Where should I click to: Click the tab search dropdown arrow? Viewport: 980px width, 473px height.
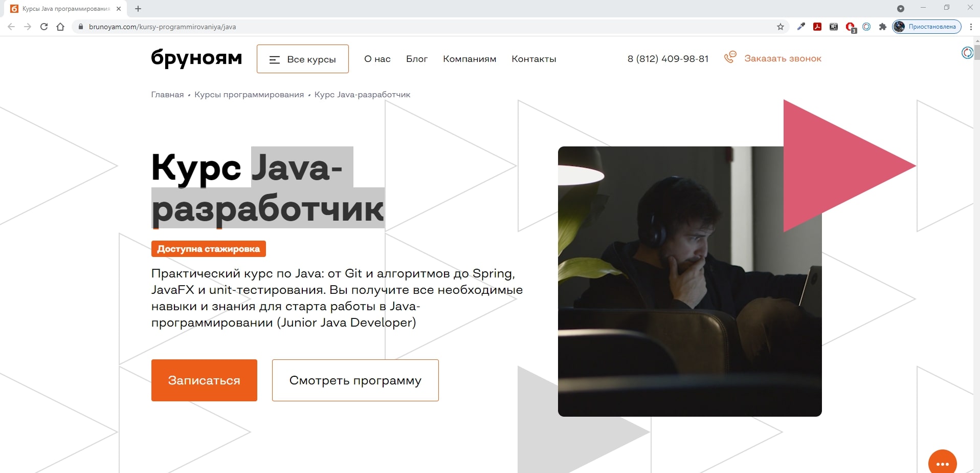901,9
